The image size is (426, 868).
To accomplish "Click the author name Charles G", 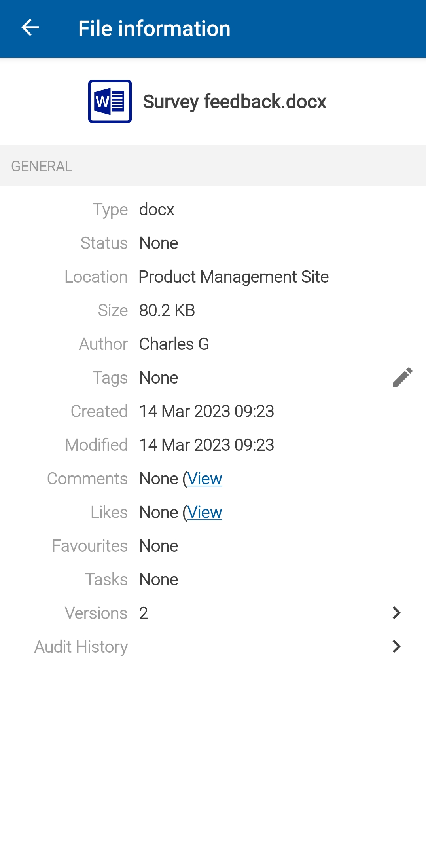I will click(174, 344).
